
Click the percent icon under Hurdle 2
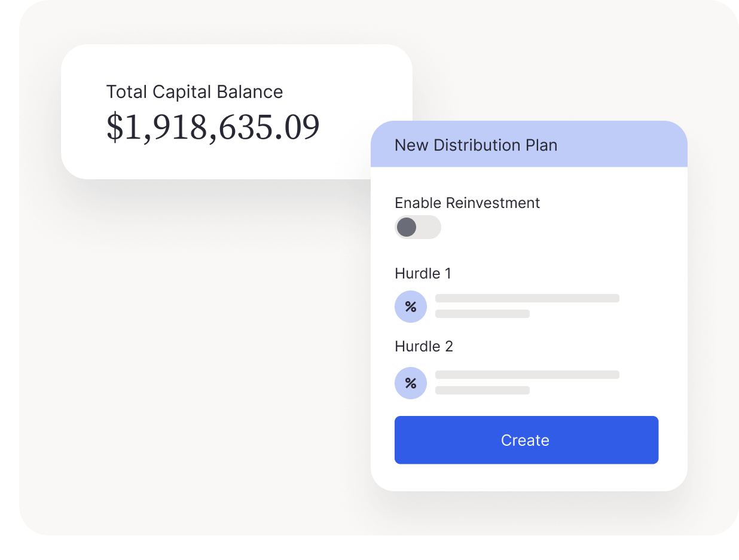click(411, 383)
